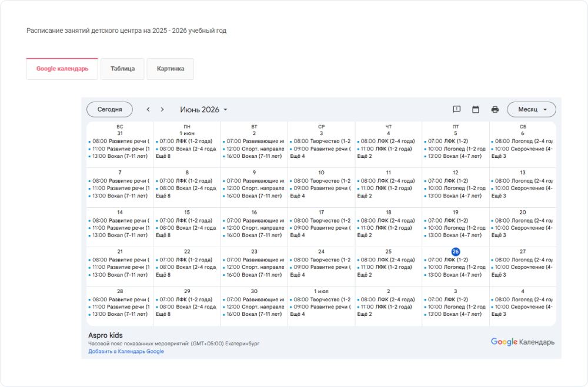Screen dimensions: 588x387
Task: Open 12:00 Спорт. направле event on June 30
Action: pyautogui.click(x=253, y=307)
